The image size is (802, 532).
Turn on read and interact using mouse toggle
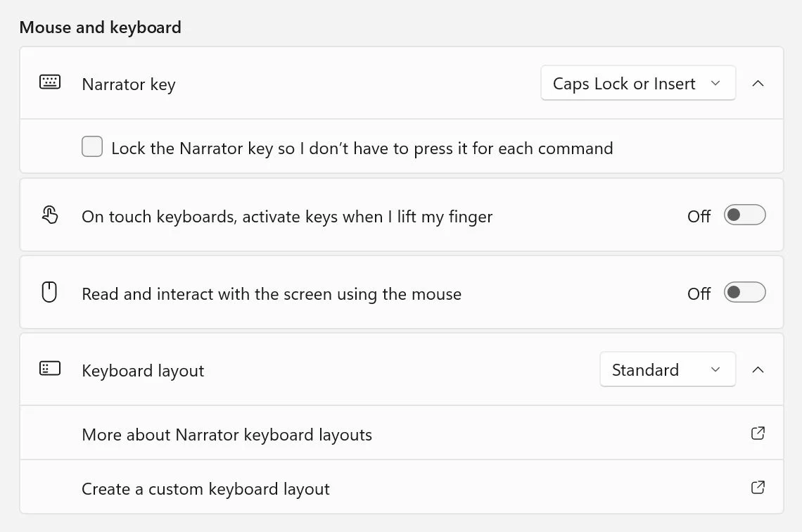745,292
